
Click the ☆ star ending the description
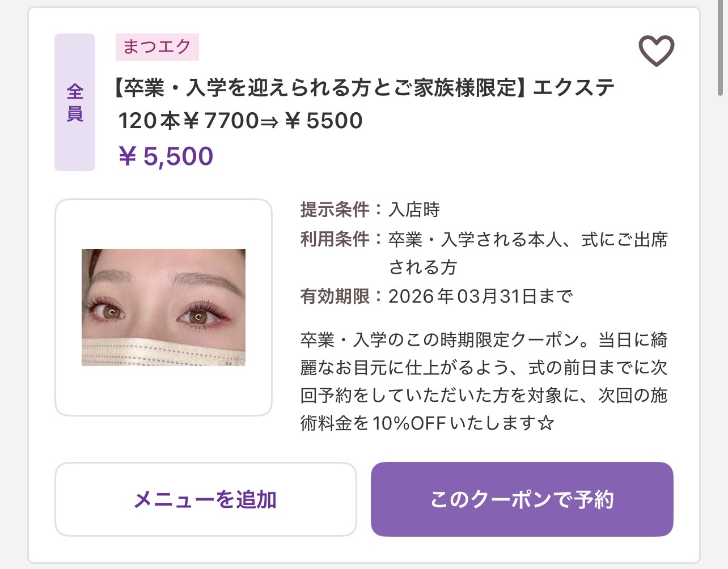pyautogui.click(x=545, y=423)
